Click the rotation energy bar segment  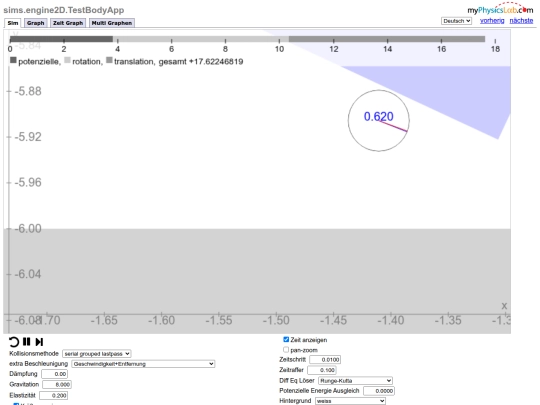point(201,39)
